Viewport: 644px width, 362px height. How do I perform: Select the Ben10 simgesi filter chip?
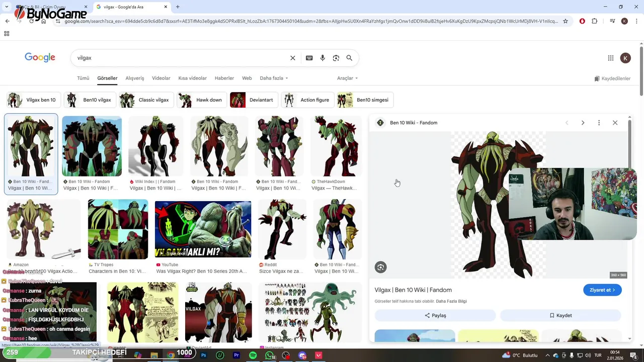coord(365,100)
